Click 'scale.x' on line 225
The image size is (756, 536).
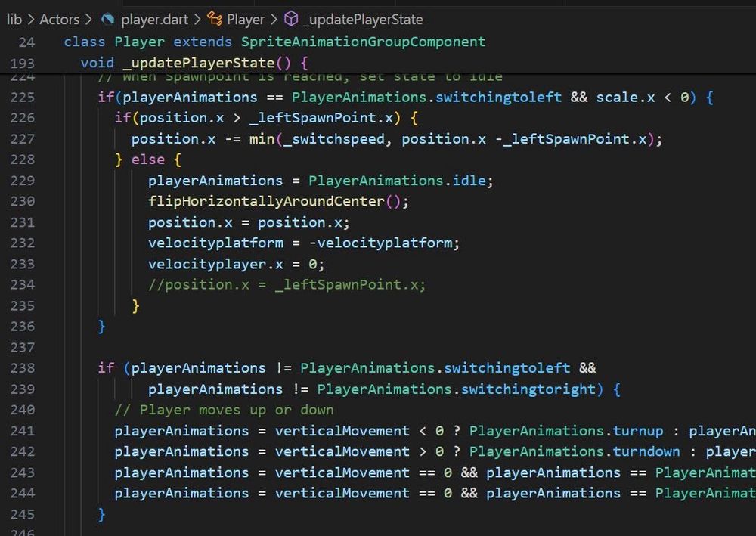pos(625,98)
